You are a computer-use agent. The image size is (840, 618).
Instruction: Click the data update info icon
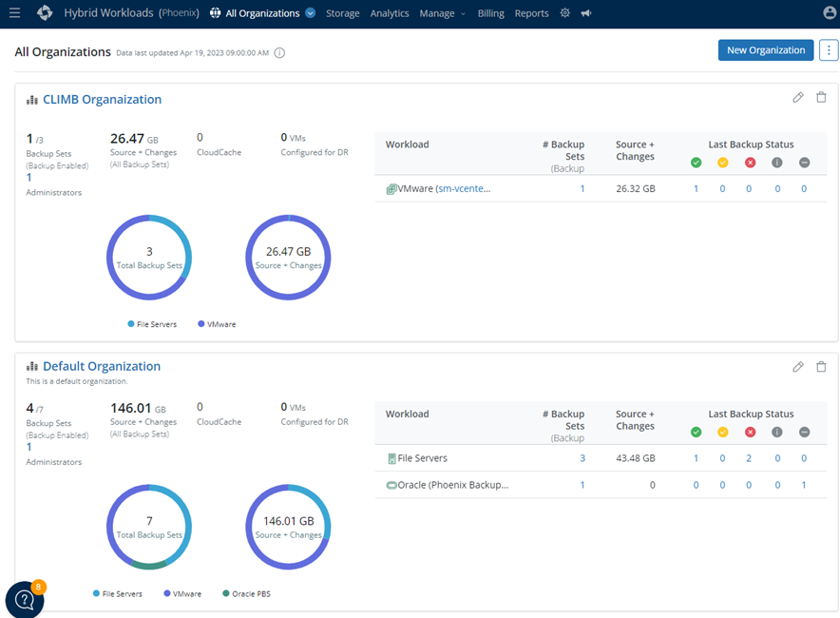pos(279,52)
